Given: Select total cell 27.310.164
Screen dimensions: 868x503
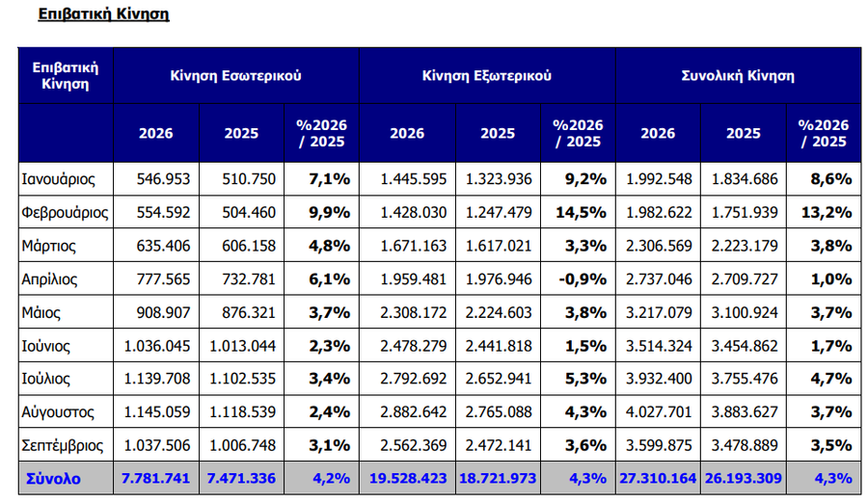Looking at the screenshot, I should tap(658, 479).
